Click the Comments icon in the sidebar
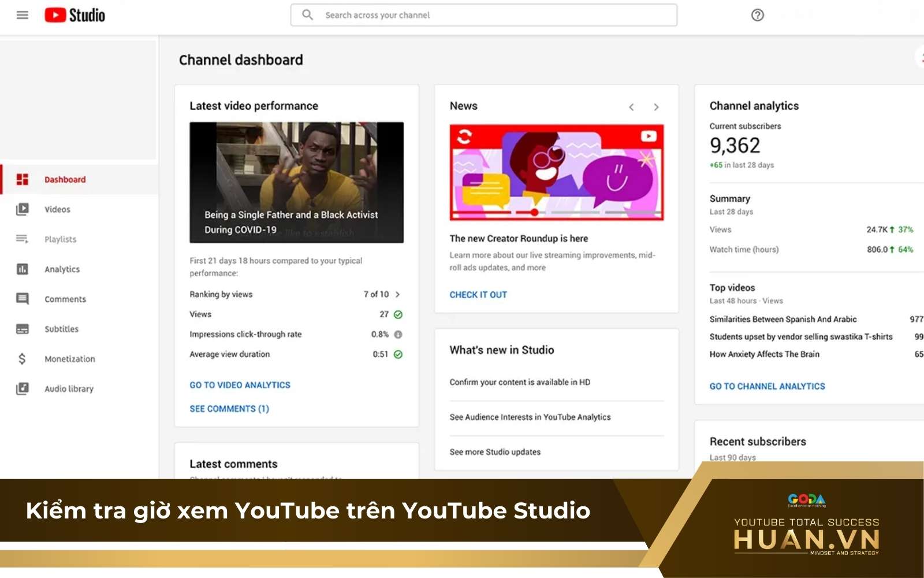The width and height of the screenshot is (924, 578). click(22, 299)
